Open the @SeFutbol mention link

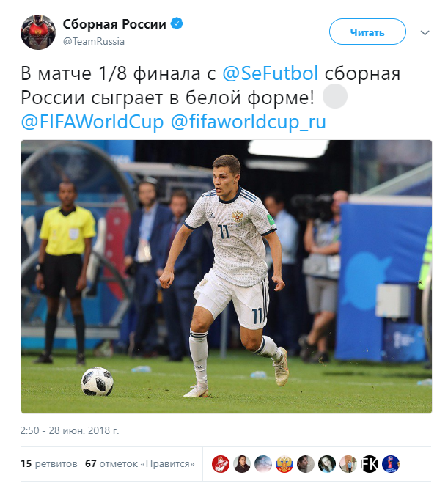coord(270,73)
